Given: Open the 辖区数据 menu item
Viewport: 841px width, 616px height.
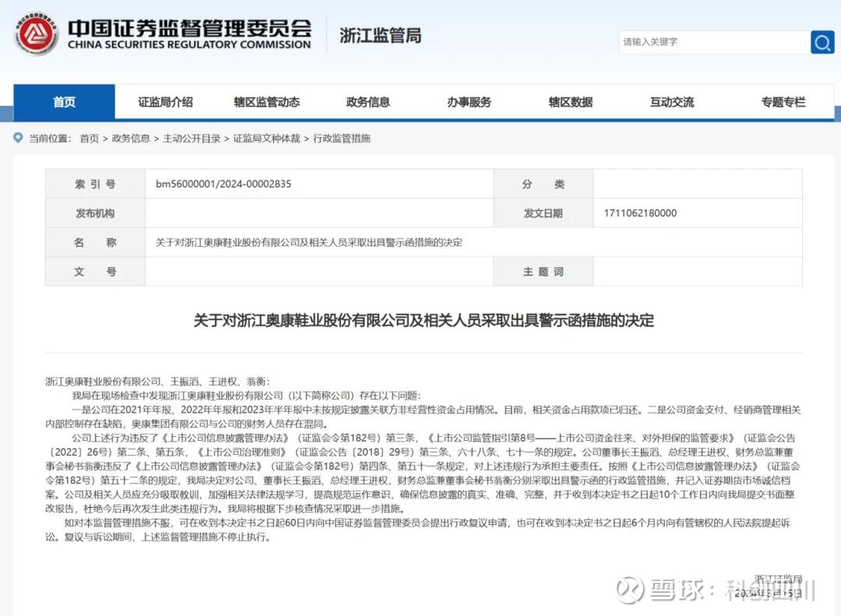Looking at the screenshot, I should pyautogui.click(x=571, y=102).
